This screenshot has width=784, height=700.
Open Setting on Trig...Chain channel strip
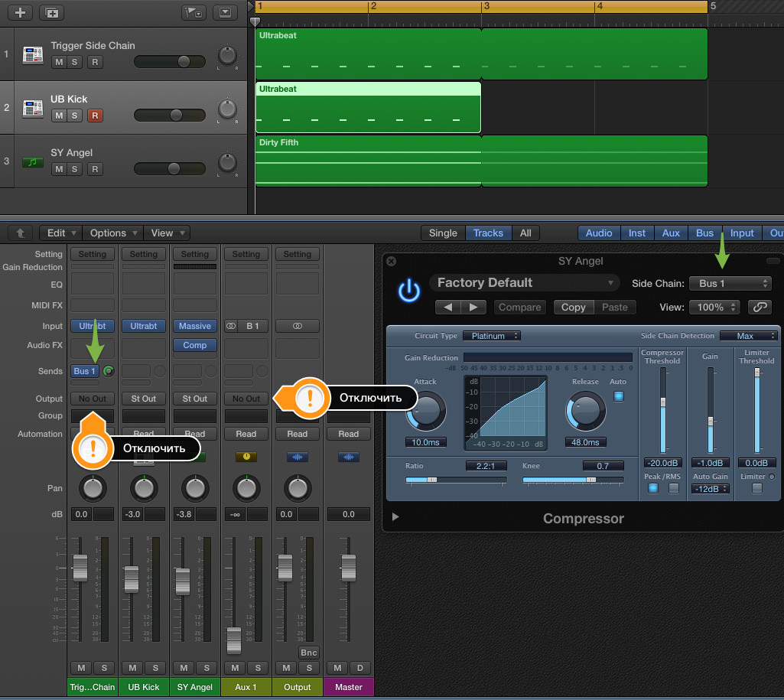click(x=93, y=254)
